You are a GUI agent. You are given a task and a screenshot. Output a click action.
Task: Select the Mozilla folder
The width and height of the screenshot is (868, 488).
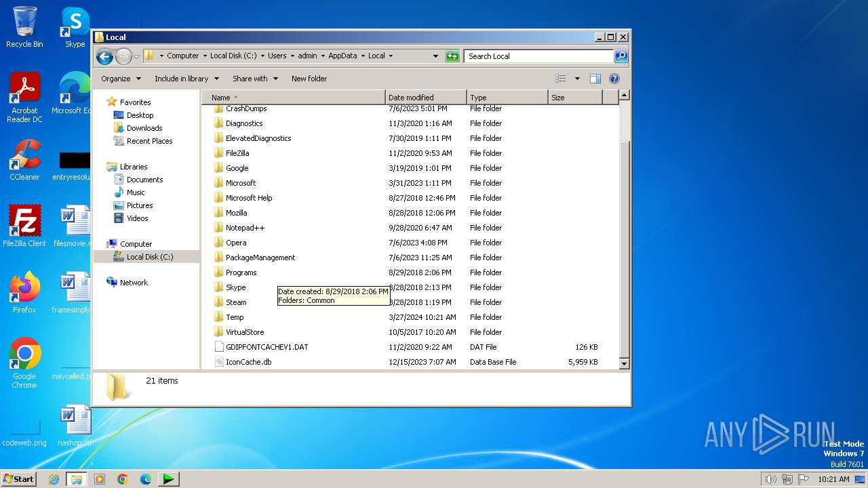pyautogui.click(x=237, y=213)
